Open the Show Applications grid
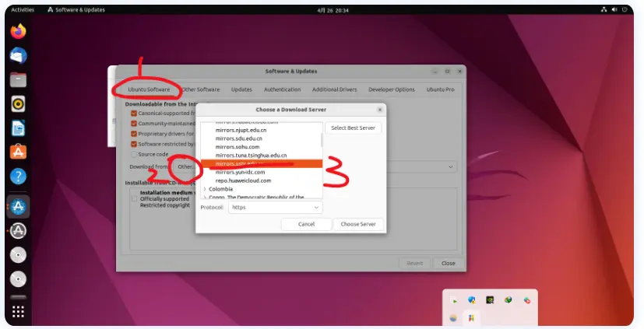644x329 pixels. [18, 312]
